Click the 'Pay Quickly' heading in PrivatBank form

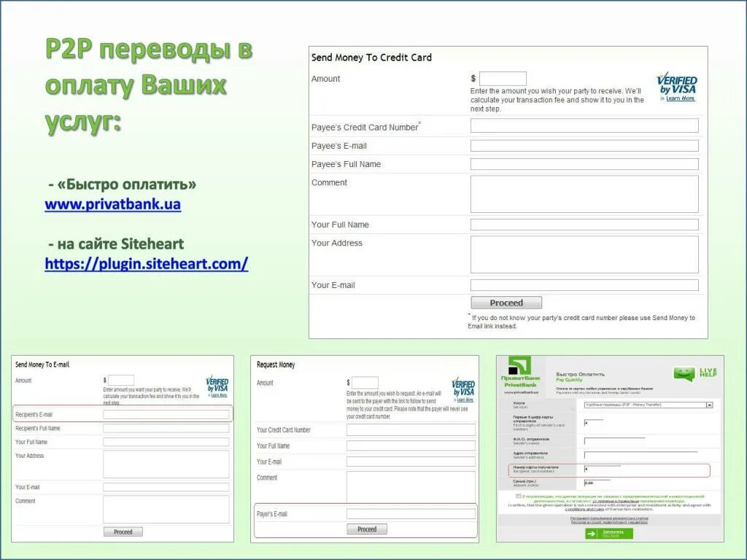click(569, 380)
